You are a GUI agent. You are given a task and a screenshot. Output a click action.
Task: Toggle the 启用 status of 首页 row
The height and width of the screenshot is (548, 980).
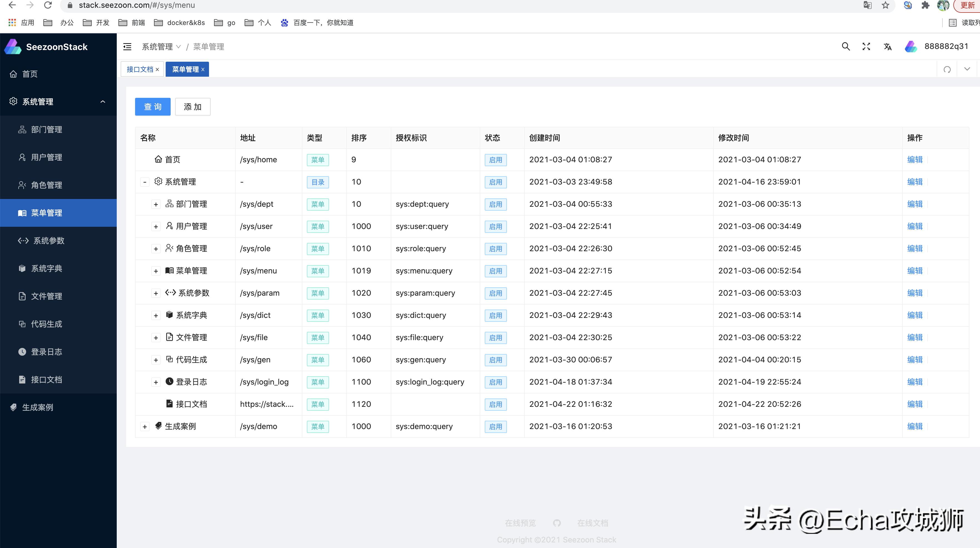point(496,160)
